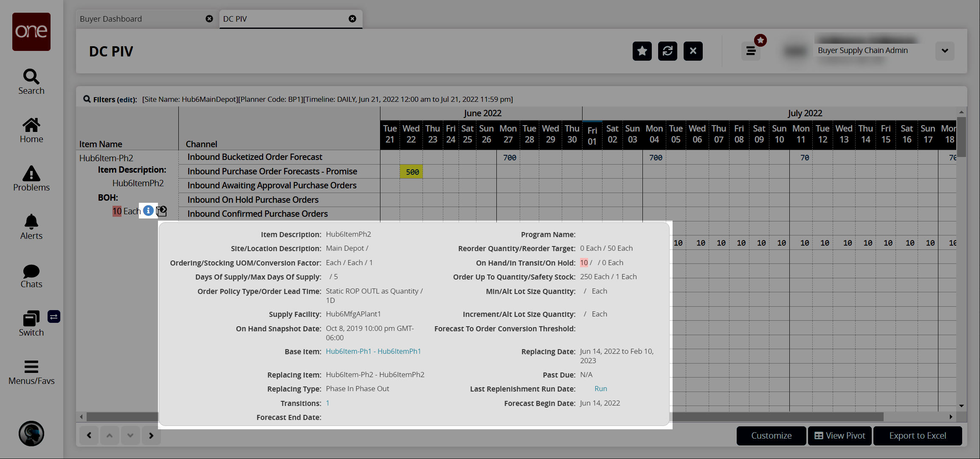Image resolution: width=980 pixels, height=459 pixels.
Task: Close the DC PIV tab
Action: (352, 19)
